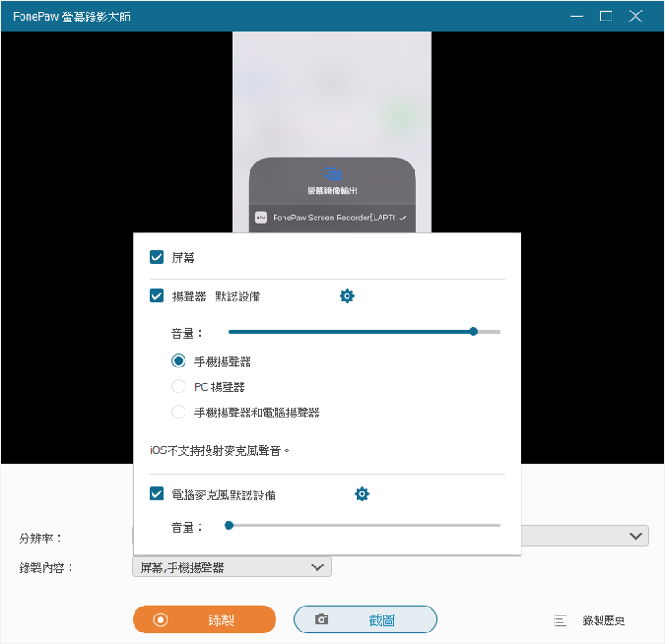The width and height of the screenshot is (665, 644).
Task: Expand the 分辨率 dropdown arrow
Action: pos(636,536)
